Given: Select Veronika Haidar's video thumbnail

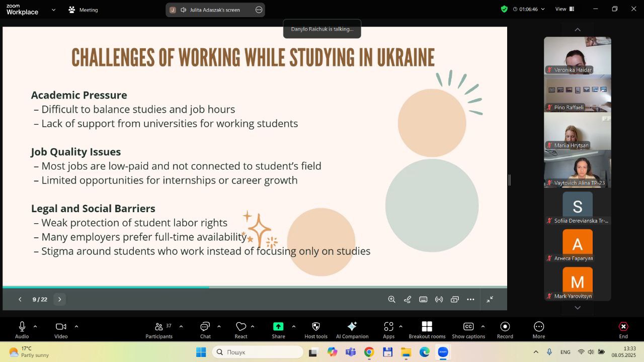Looking at the screenshot, I should coord(578,55).
